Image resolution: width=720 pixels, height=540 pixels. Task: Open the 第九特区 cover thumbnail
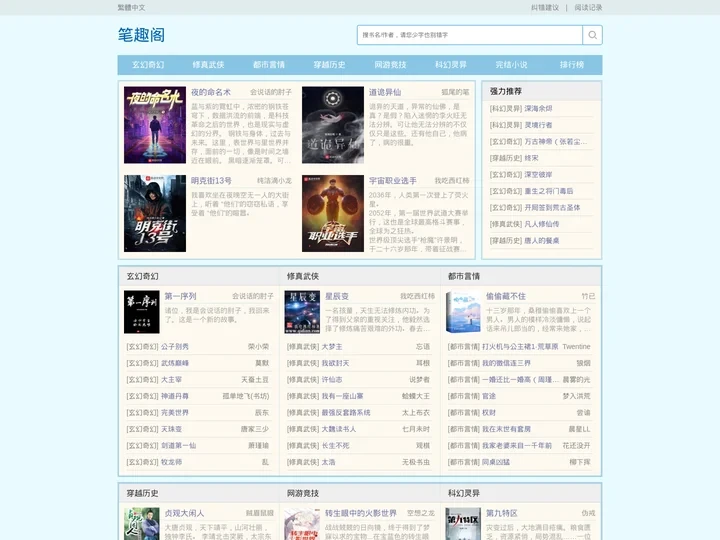(463, 524)
